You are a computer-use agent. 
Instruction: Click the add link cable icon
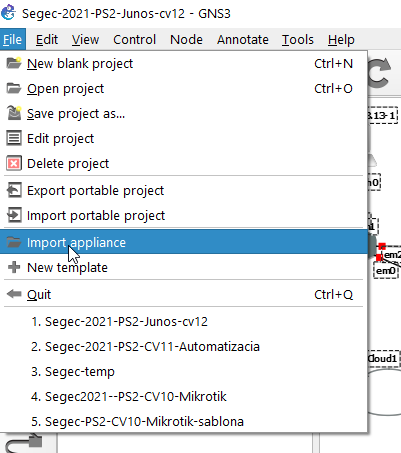24,443
